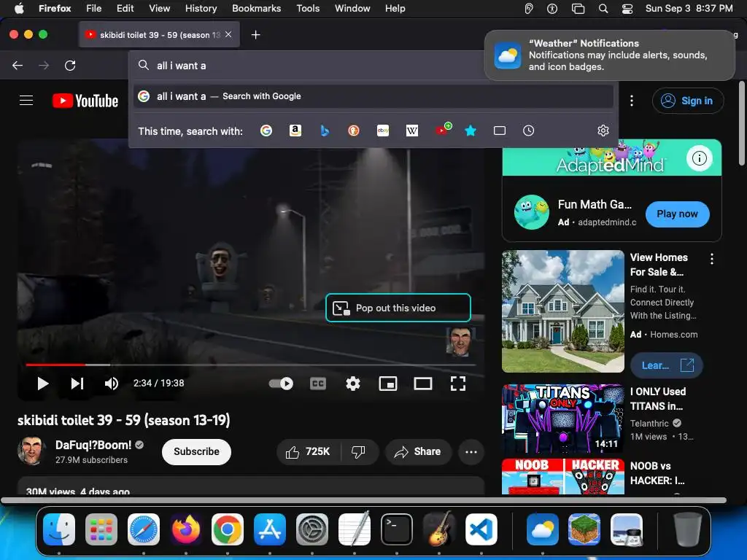
Task: Pop out this video
Action: coord(398,308)
